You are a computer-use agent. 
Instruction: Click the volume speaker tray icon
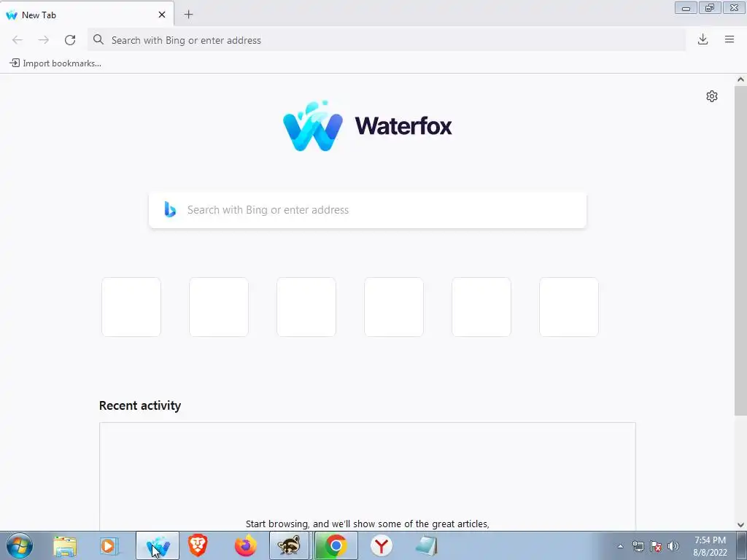[x=673, y=546]
